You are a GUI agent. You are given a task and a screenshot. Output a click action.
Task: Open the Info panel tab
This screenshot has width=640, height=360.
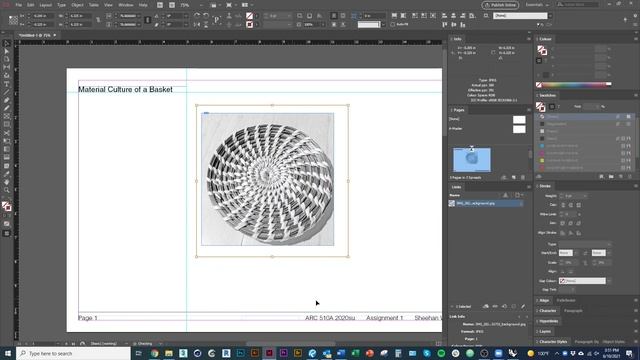(457, 39)
